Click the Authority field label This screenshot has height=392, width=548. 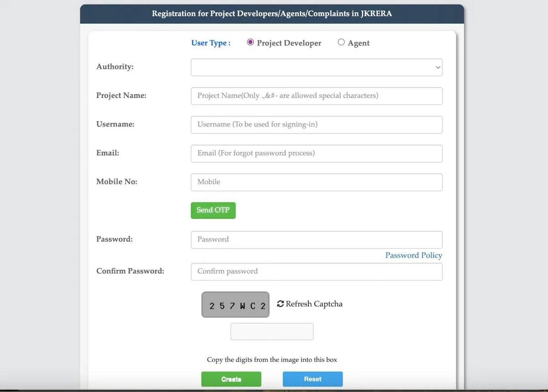pos(115,67)
